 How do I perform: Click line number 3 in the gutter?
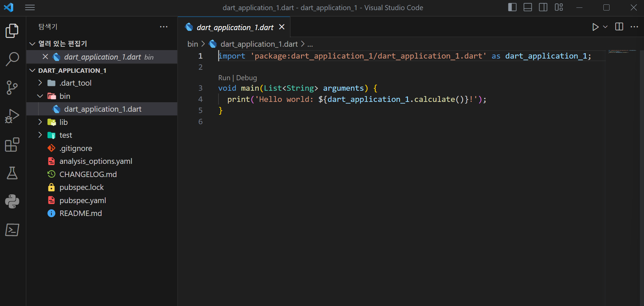pos(200,88)
